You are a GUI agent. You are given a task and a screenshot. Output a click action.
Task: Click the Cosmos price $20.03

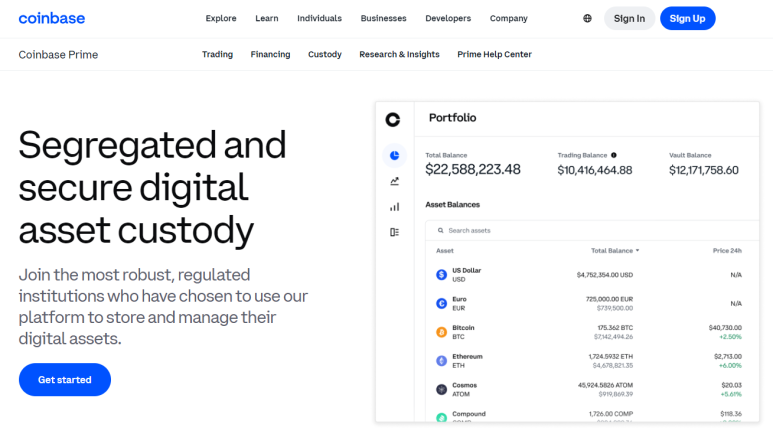pyautogui.click(x=732, y=385)
